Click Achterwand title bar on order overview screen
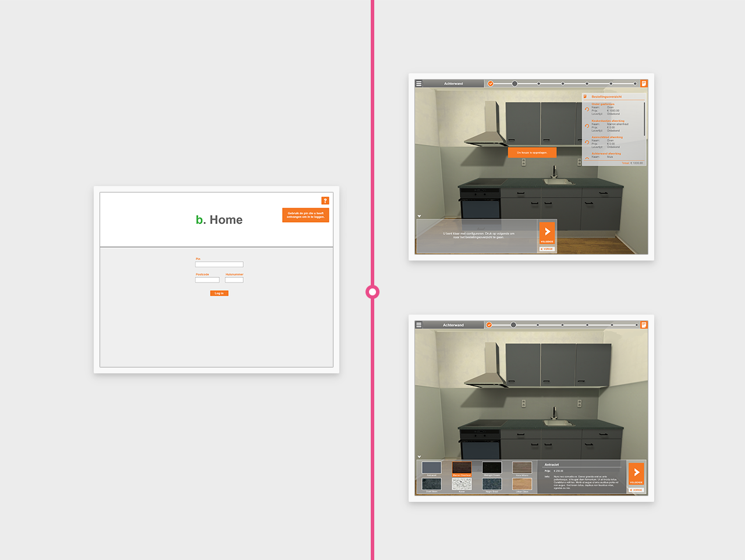745x560 pixels. click(453, 84)
